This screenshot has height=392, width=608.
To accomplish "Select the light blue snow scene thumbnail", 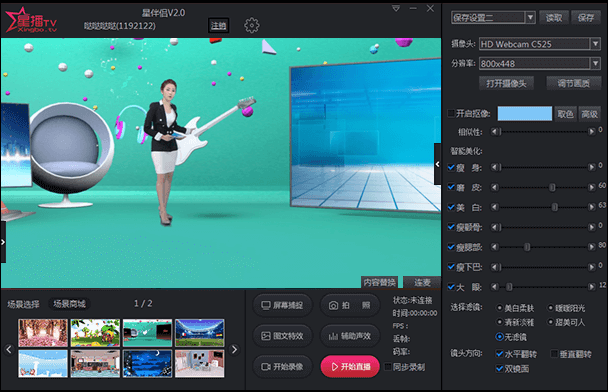I will coord(43,364).
